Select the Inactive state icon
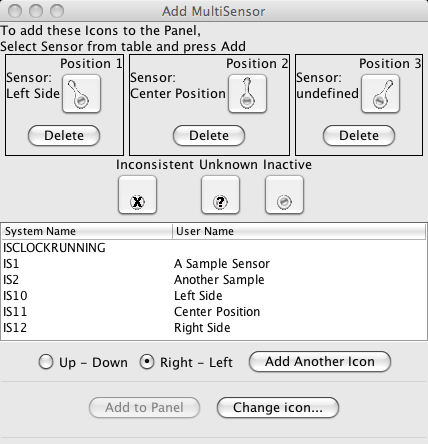 coord(284,195)
